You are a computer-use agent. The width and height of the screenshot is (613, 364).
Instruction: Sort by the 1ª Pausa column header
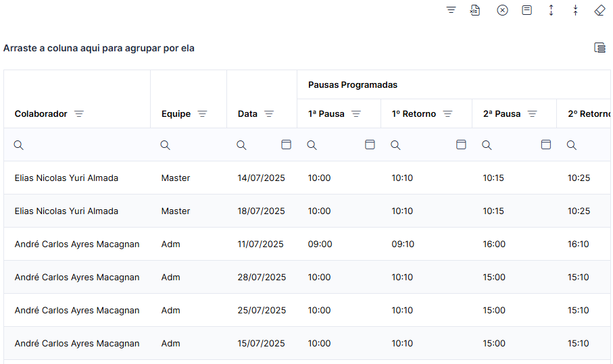tap(326, 113)
